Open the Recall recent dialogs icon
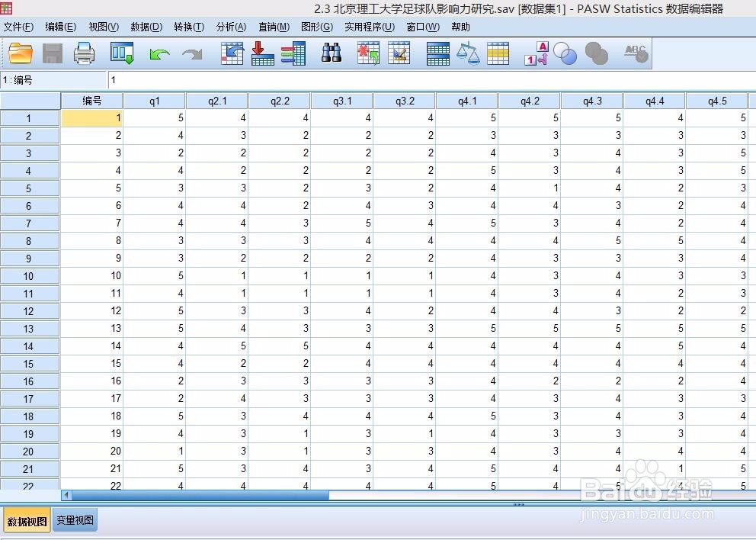756x540 pixels. tap(121, 53)
